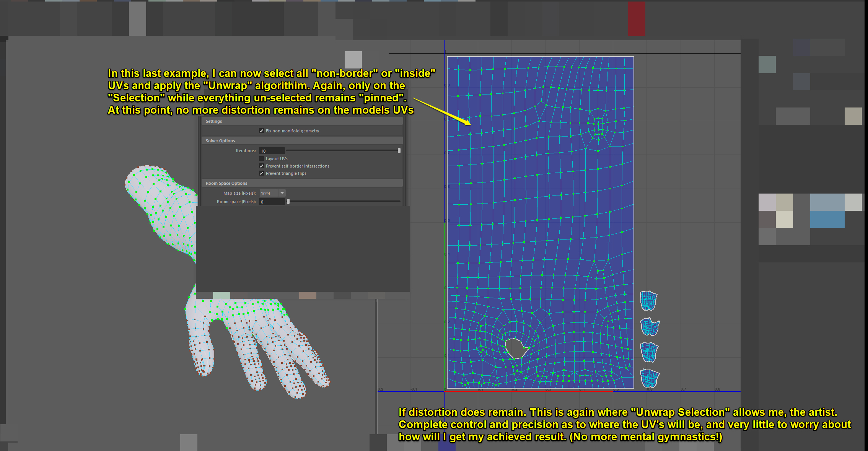
Task: Collapse the Solver Options section
Action: tap(302, 141)
